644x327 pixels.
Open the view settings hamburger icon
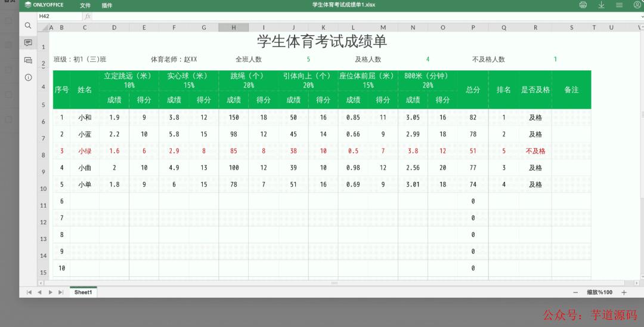(620, 5)
